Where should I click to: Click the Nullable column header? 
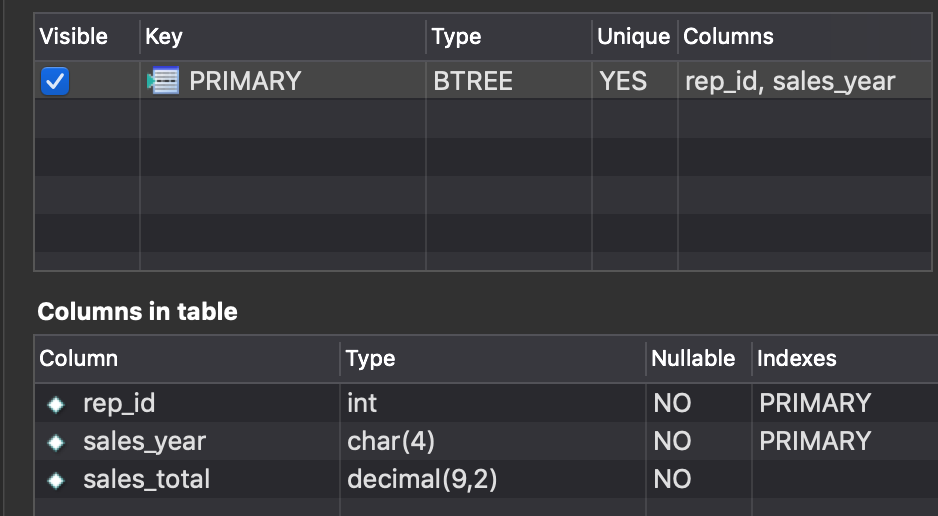click(x=693, y=358)
